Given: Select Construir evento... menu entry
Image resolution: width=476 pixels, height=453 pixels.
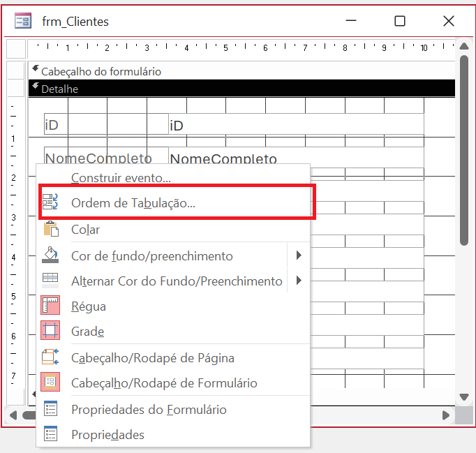Looking at the screenshot, I should 121,178.
